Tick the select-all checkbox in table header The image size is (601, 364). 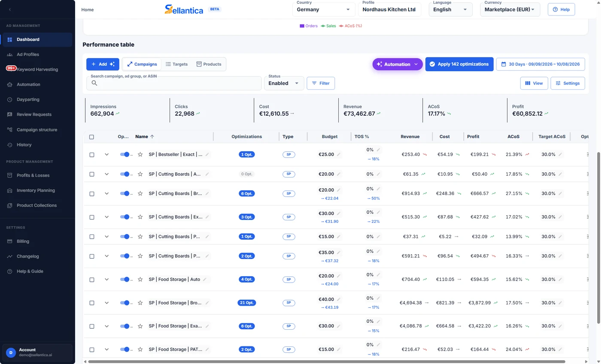91,137
